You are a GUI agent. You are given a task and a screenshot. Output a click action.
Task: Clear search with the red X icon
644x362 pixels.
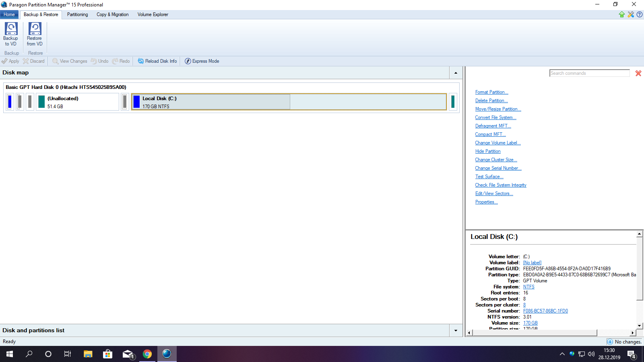638,73
